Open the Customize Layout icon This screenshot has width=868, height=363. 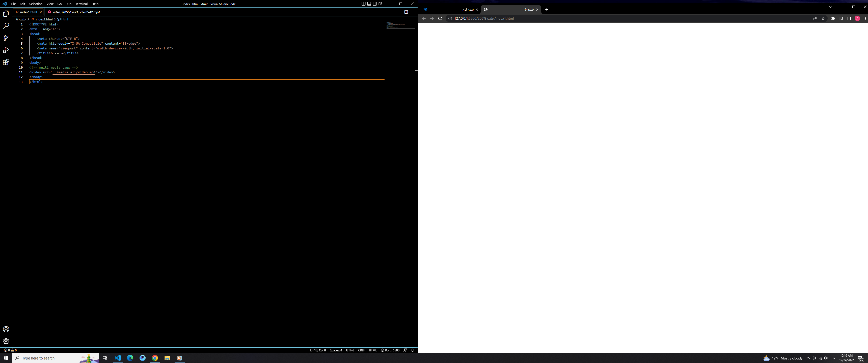[x=381, y=4]
